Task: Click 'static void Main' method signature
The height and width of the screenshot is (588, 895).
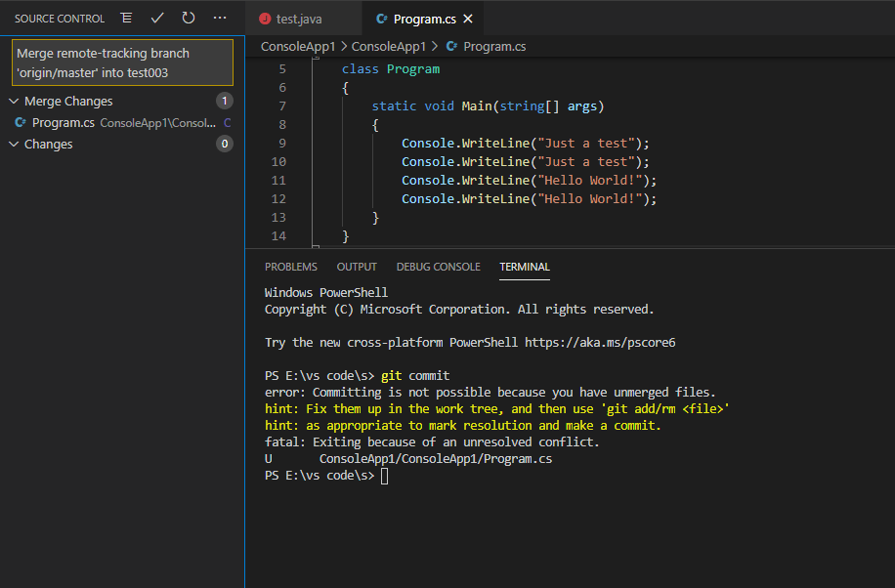Action: [488, 106]
